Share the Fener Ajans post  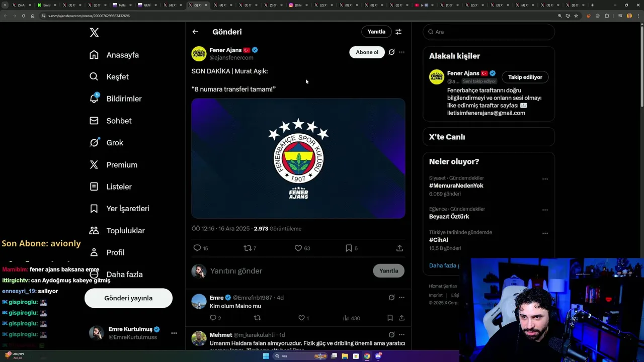point(399,248)
